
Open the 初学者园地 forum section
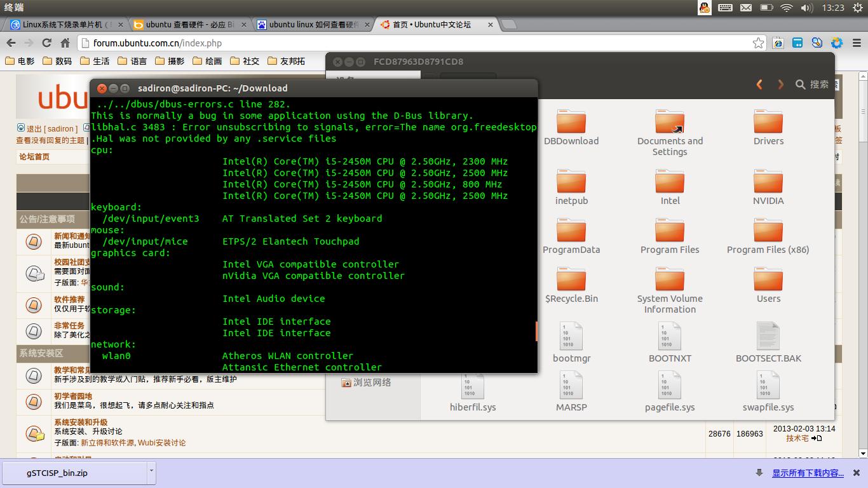click(x=73, y=396)
